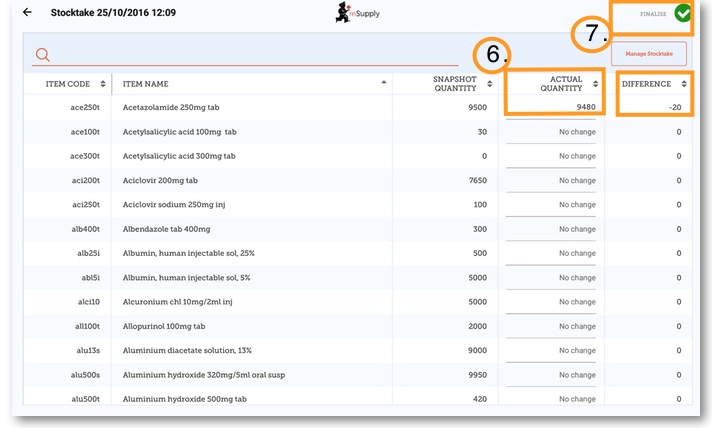Select the Alcuronium chl 10mg/2ml inj row

(250, 301)
